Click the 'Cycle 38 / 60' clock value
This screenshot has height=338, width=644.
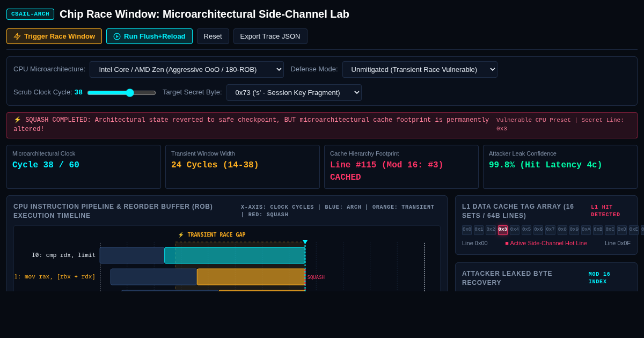pyautogui.click(x=46, y=165)
